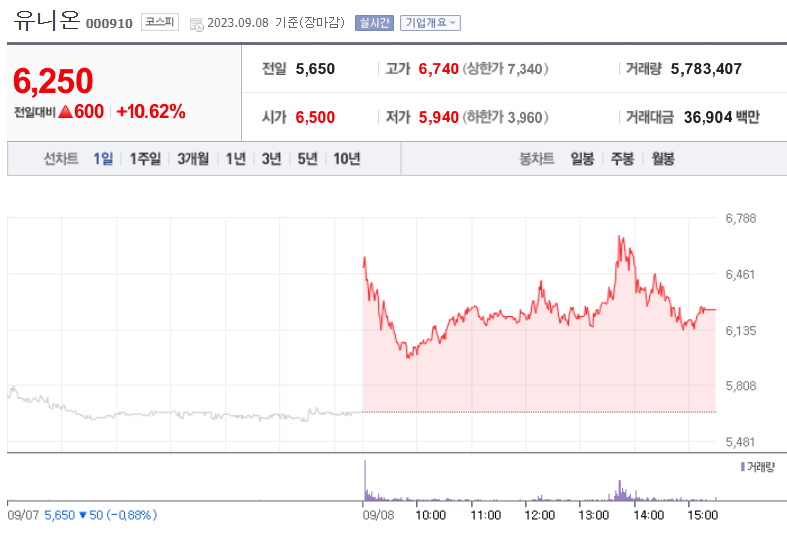
Task: Click the 6,788 price axis label
Action: click(x=741, y=218)
